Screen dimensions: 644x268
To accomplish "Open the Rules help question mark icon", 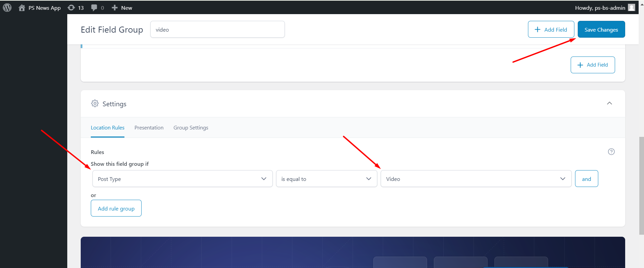I will pos(611,152).
